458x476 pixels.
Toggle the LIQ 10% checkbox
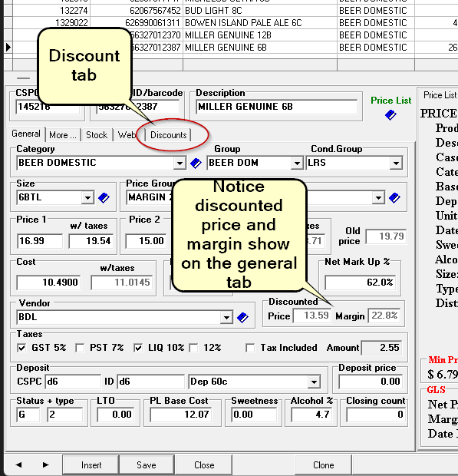pyautogui.click(x=138, y=348)
